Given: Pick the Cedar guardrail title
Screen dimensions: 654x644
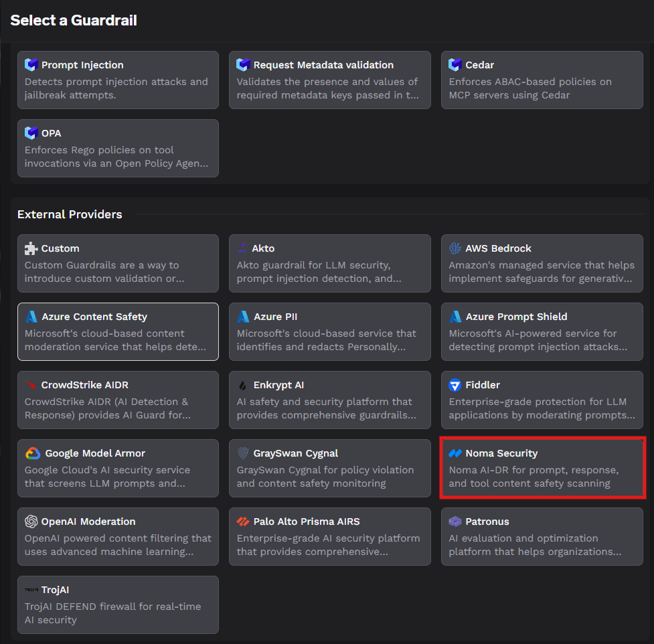Looking at the screenshot, I should pyautogui.click(x=480, y=65).
